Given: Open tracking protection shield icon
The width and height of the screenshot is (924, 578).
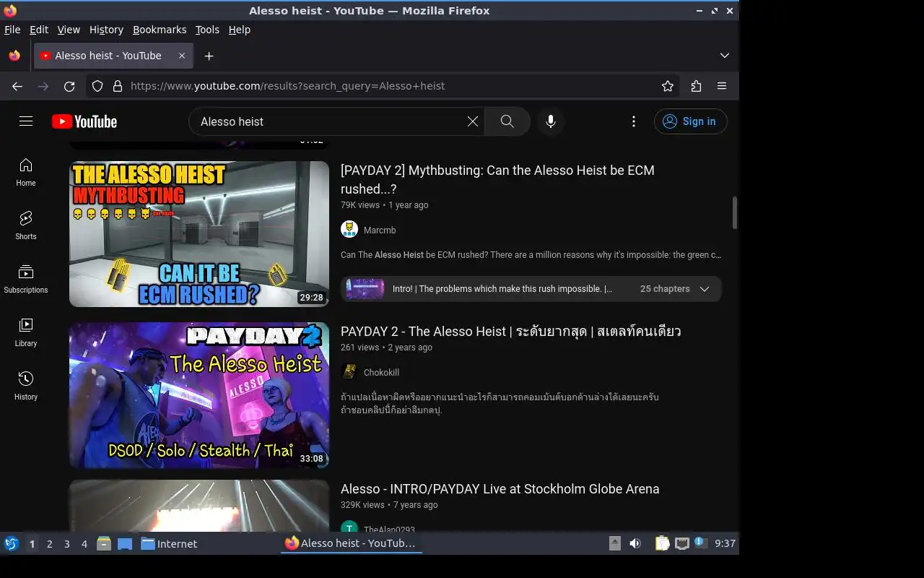Looking at the screenshot, I should coord(97,86).
